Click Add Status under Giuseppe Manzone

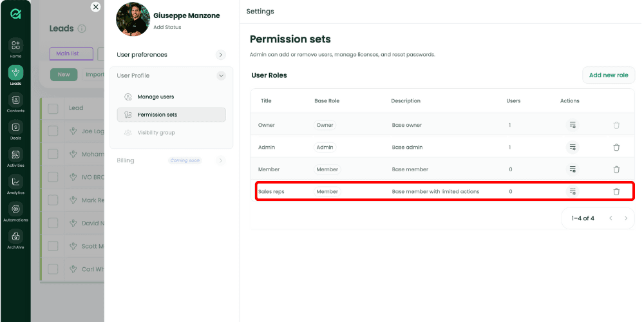(167, 27)
